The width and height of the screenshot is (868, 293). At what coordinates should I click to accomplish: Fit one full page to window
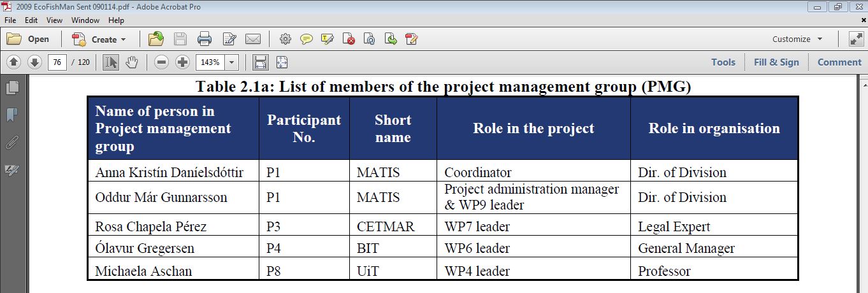pos(282,62)
